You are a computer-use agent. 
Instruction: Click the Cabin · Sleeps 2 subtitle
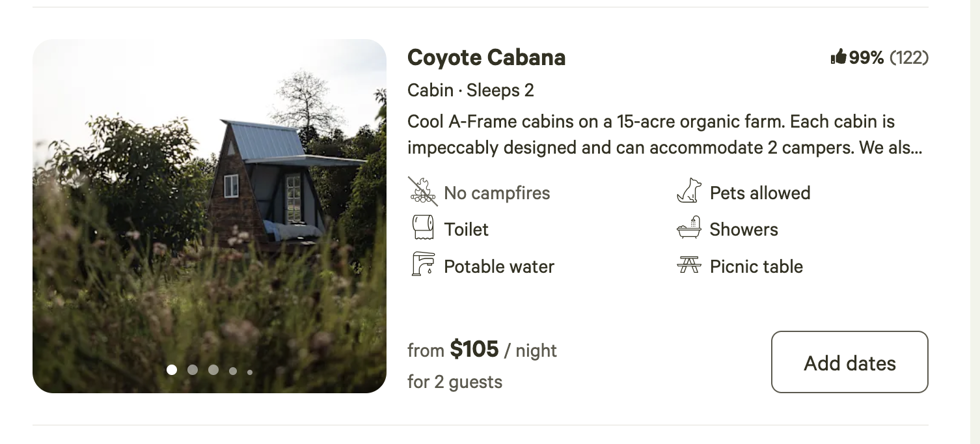point(470,90)
